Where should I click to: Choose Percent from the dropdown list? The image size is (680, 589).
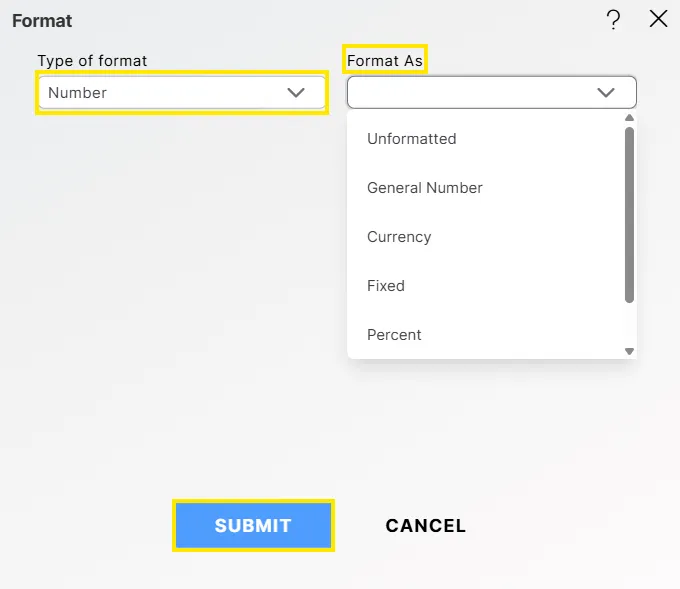tap(394, 335)
